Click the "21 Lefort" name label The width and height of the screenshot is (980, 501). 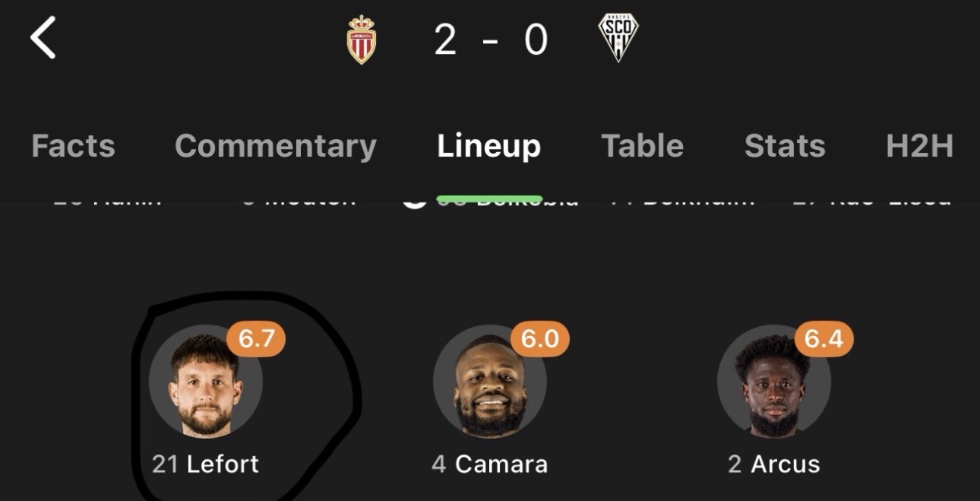pos(205,464)
